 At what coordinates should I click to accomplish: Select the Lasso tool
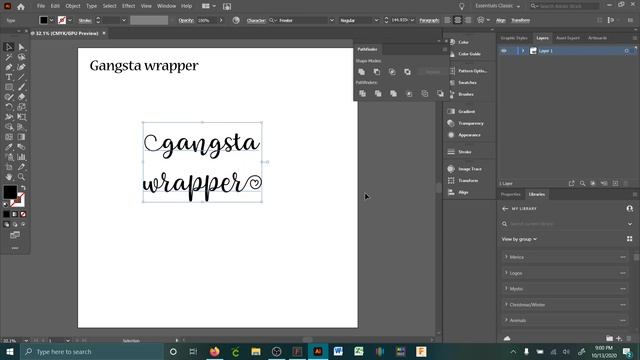[21, 57]
